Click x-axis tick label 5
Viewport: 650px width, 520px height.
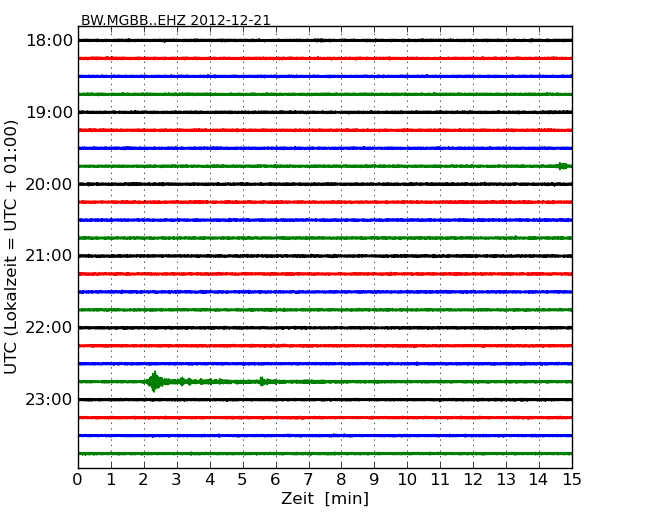242,480
